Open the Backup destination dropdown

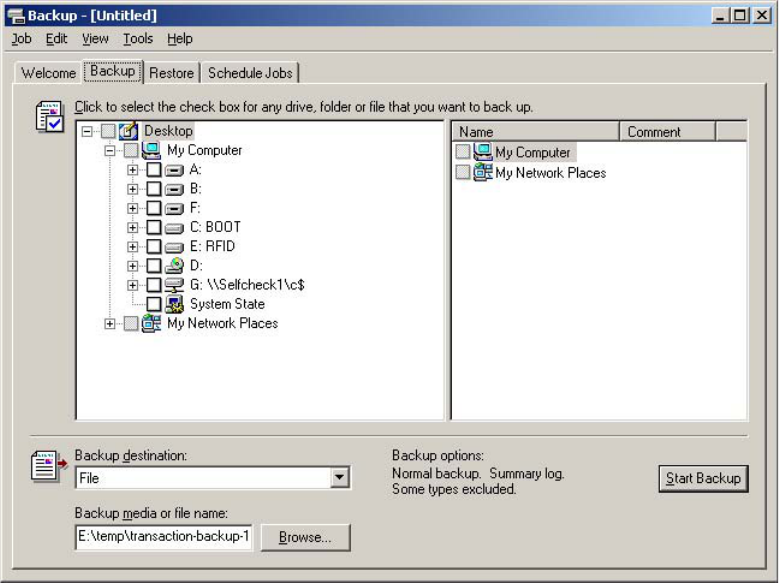click(339, 478)
